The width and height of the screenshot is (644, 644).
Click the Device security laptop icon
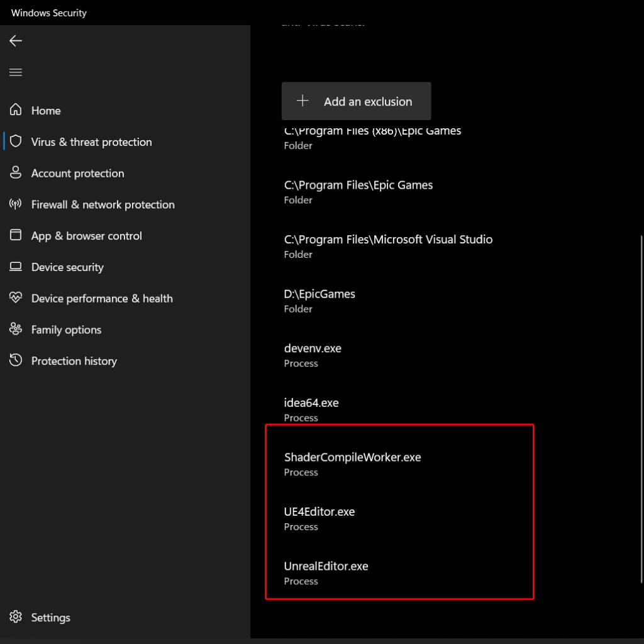[15, 267]
